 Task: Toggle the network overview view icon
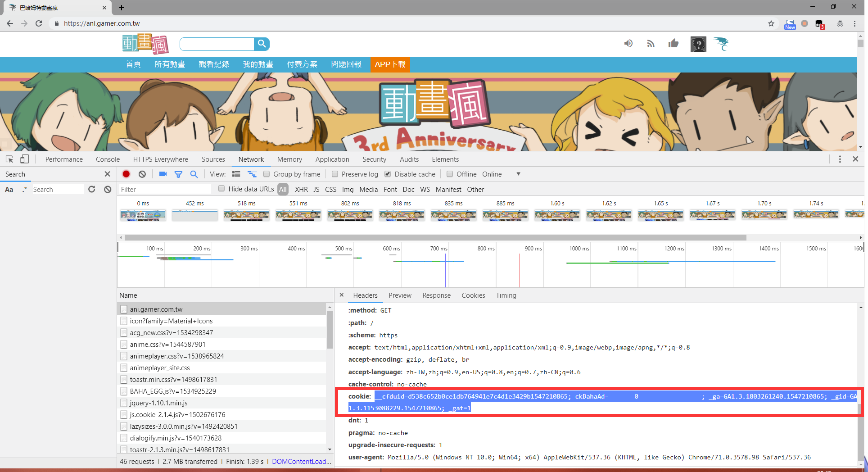click(252, 174)
